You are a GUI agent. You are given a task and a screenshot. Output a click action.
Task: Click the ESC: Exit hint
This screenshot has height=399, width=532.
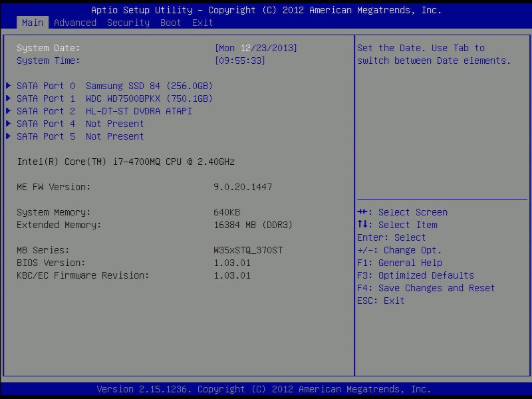(x=380, y=301)
